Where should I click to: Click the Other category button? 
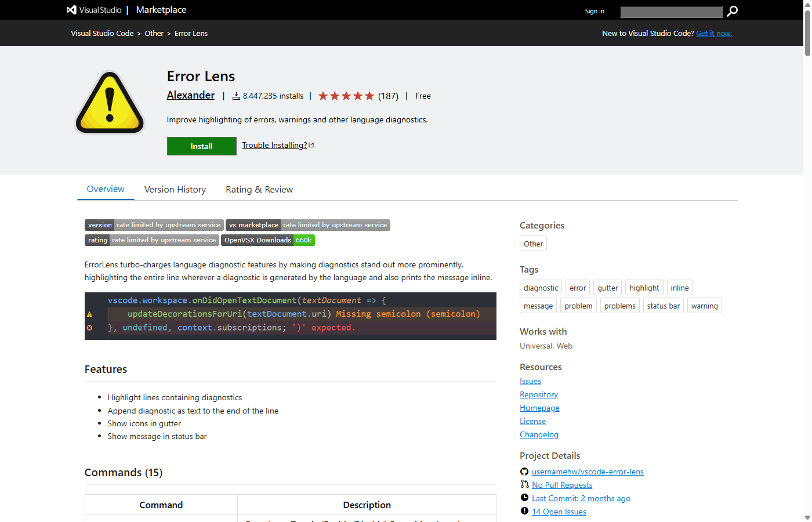pos(533,244)
